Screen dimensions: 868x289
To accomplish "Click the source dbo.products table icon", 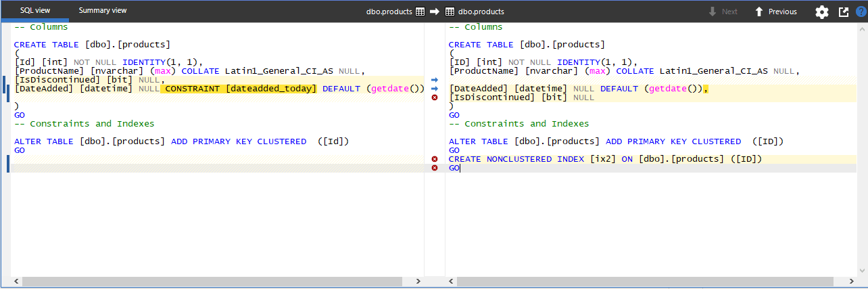I will 420,12.
